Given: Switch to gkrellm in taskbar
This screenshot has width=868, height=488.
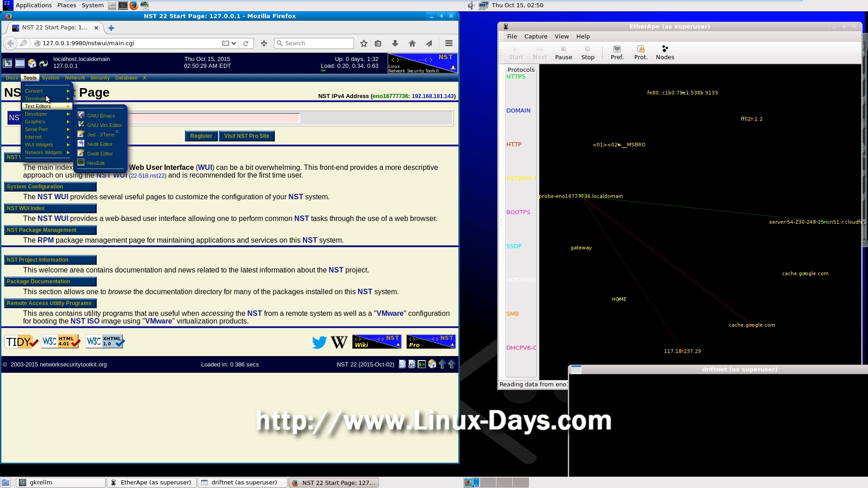Looking at the screenshot, I should click(x=61, y=483).
